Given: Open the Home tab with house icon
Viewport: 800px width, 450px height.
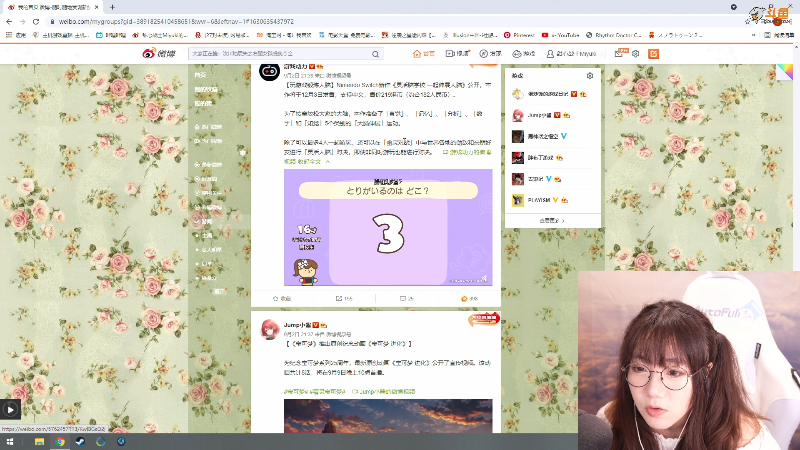Looking at the screenshot, I should click(423, 54).
